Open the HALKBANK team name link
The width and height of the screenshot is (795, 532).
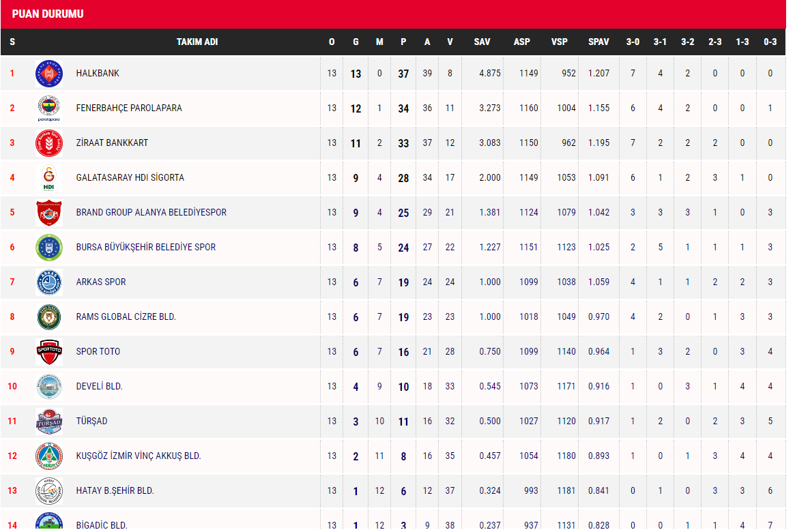tap(98, 73)
